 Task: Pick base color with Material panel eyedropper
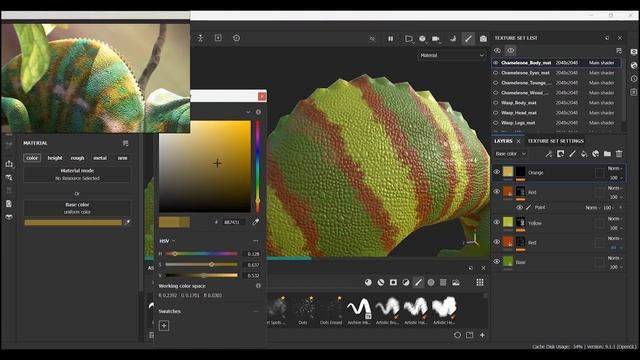(127, 222)
